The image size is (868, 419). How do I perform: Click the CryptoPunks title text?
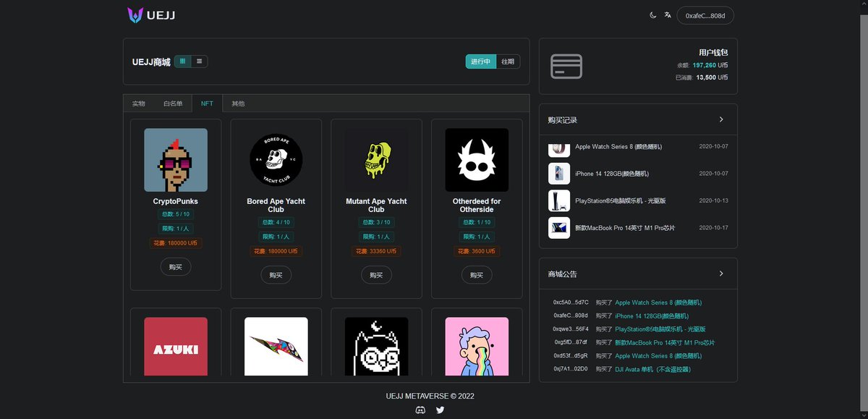click(176, 201)
